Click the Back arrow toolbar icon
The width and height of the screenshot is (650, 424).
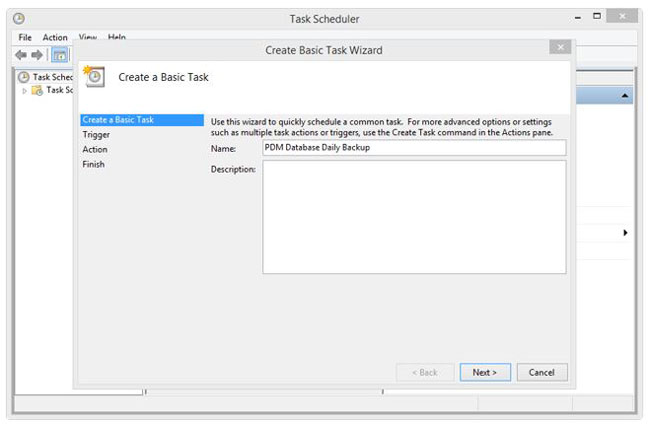click(22, 55)
